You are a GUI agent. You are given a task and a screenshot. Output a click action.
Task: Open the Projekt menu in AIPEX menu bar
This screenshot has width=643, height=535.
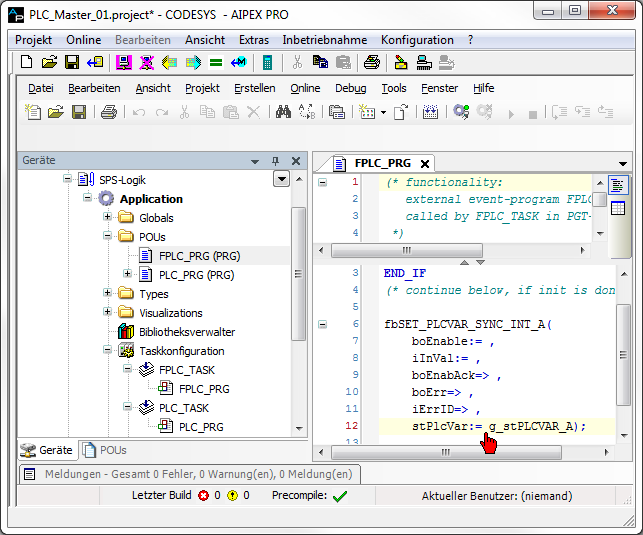tap(33, 40)
